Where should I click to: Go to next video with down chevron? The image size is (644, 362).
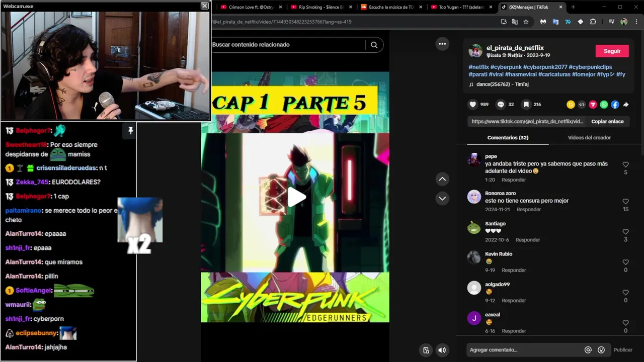(x=442, y=198)
